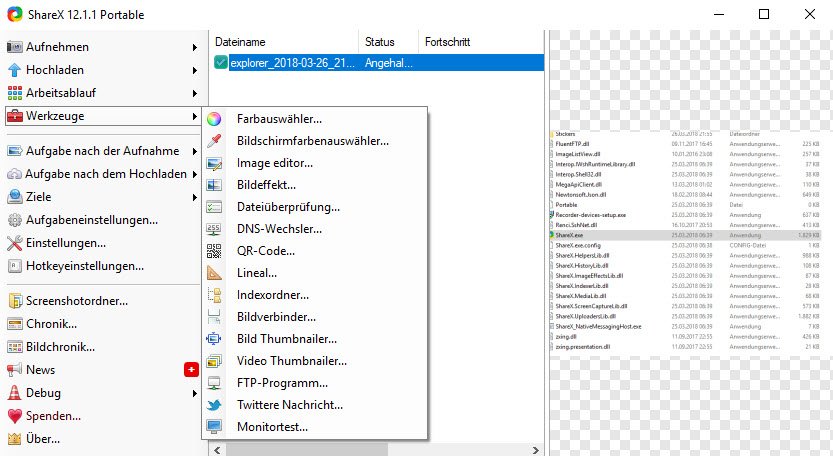
Task: Expand the Werkzeuge submenu arrow
Action: [195, 116]
